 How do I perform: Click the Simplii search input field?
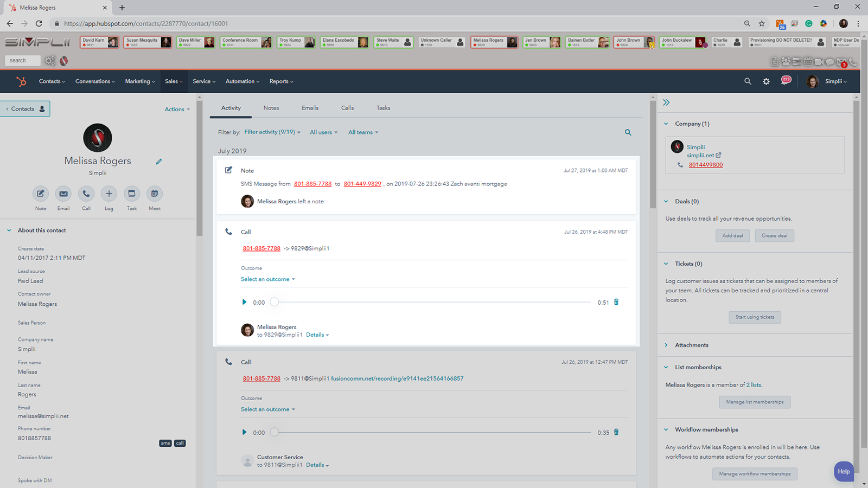point(23,61)
